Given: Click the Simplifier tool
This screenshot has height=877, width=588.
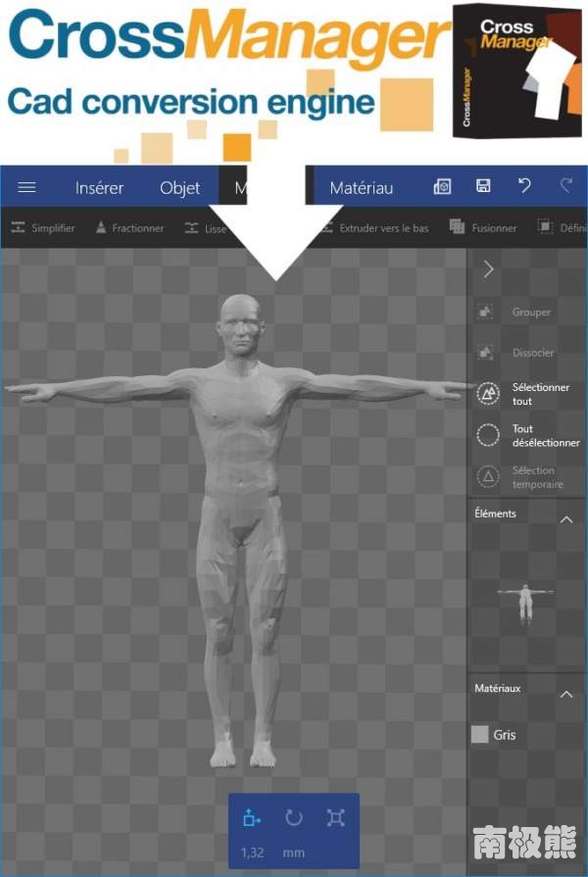Looking at the screenshot, I should [42, 227].
